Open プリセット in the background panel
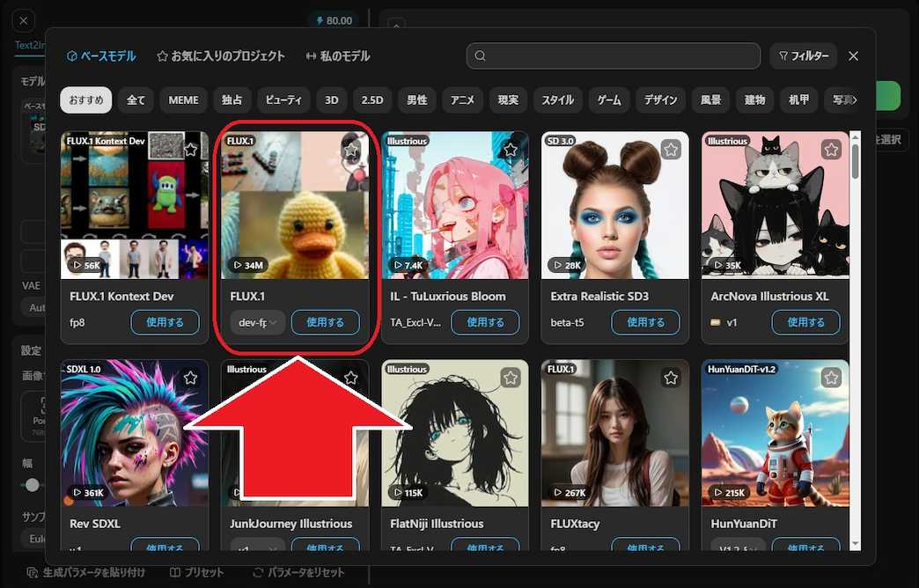 tap(197, 572)
